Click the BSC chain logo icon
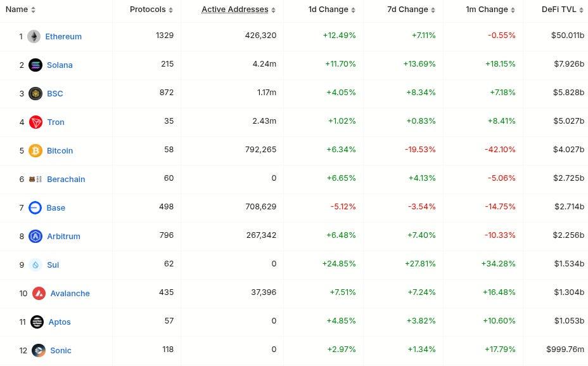588x366 pixels. (35, 93)
